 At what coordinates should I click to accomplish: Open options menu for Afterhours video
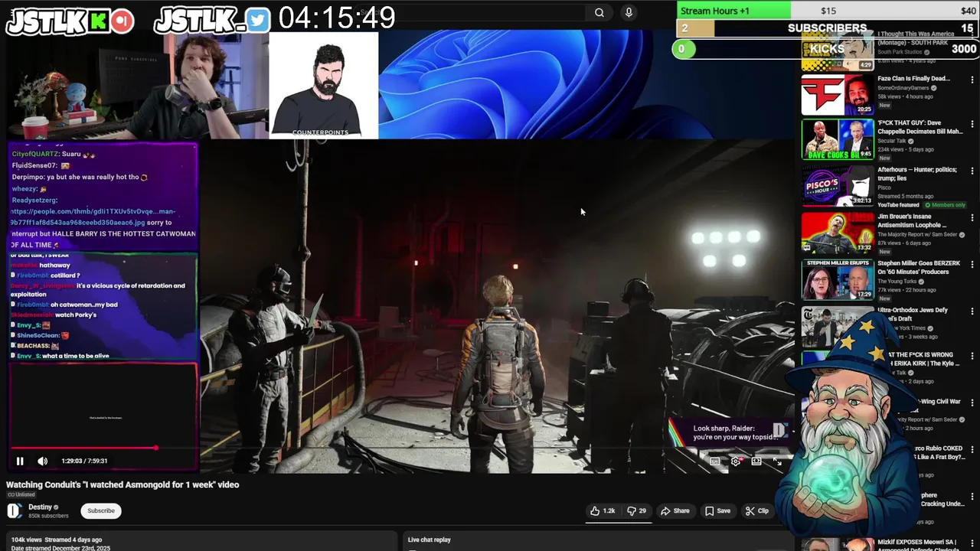tap(972, 170)
